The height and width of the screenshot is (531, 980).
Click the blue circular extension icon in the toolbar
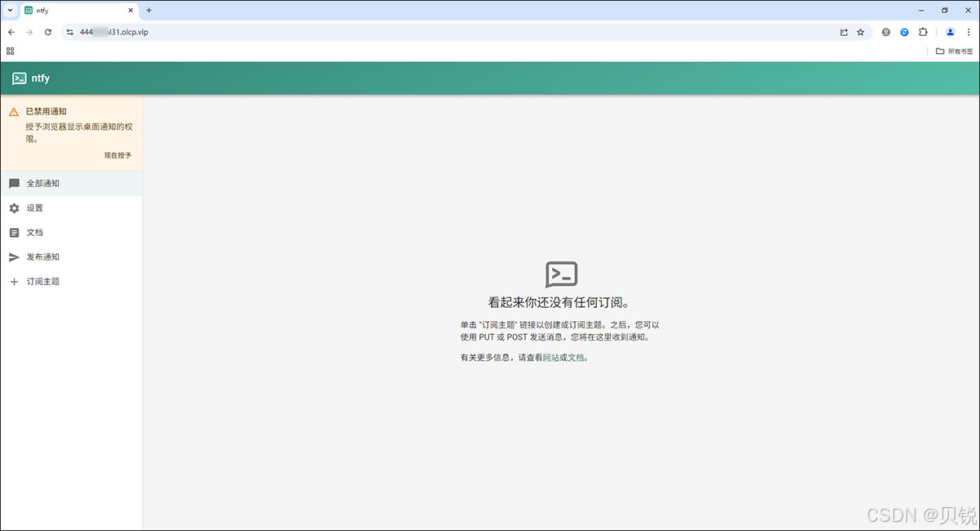point(905,32)
